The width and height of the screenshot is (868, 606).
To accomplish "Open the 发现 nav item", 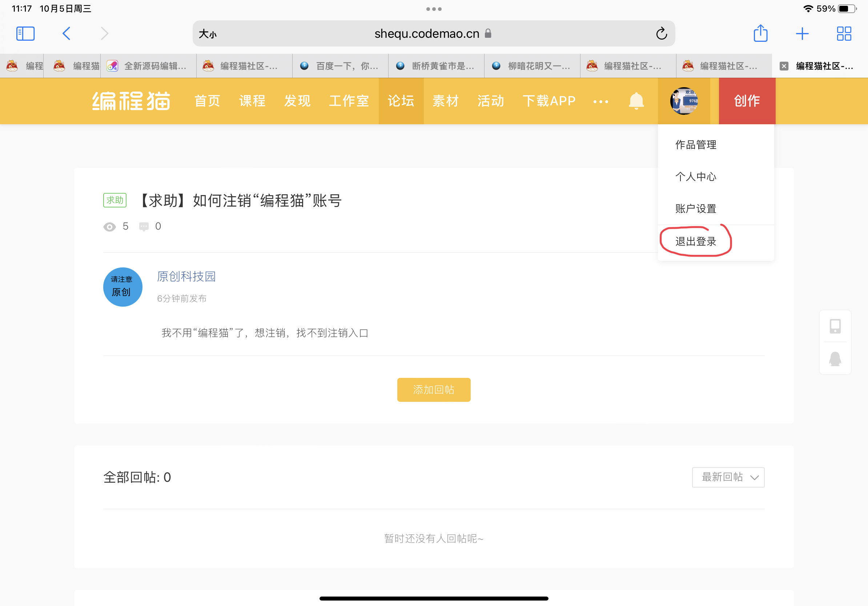I will pos(297,101).
